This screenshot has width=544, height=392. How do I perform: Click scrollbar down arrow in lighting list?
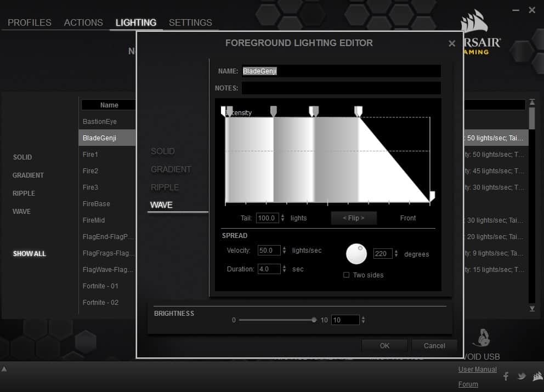(532, 309)
